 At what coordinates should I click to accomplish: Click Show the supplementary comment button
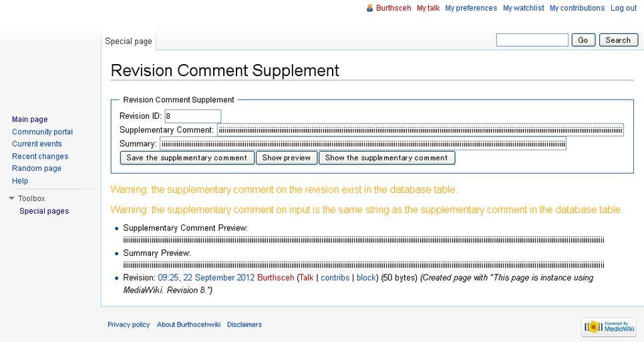[387, 158]
